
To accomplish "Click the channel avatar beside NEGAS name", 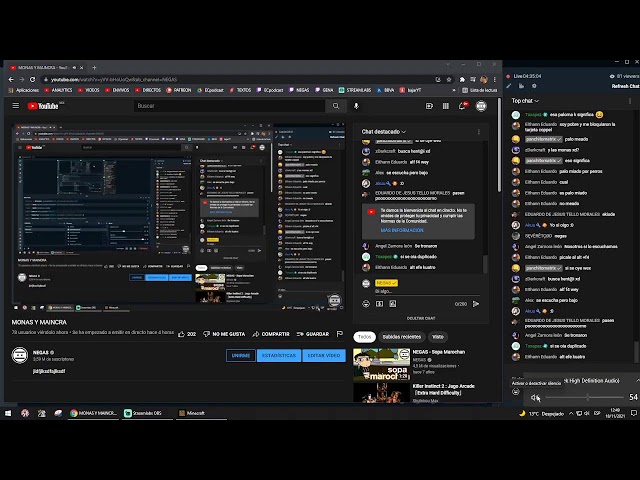I will point(20,356).
